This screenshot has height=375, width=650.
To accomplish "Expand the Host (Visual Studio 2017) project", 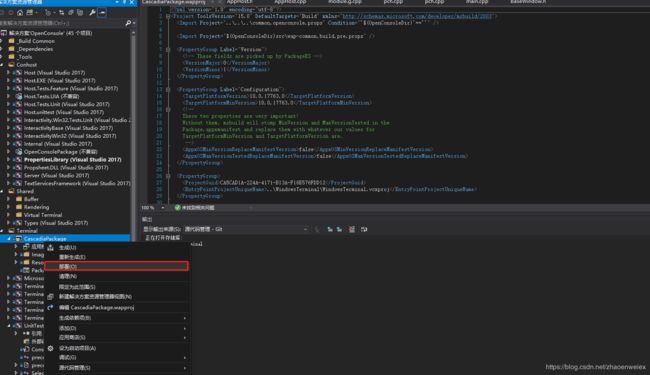I will click(8, 73).
